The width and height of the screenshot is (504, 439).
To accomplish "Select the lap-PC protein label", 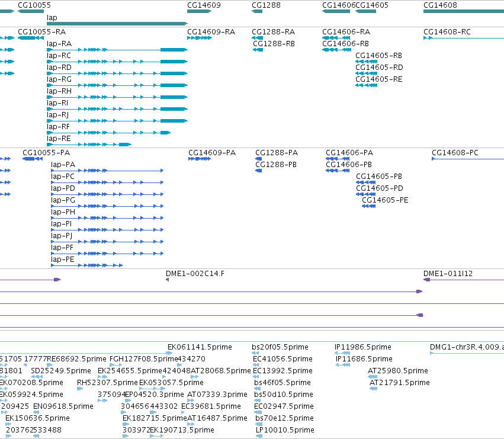I will pos(63,177).
